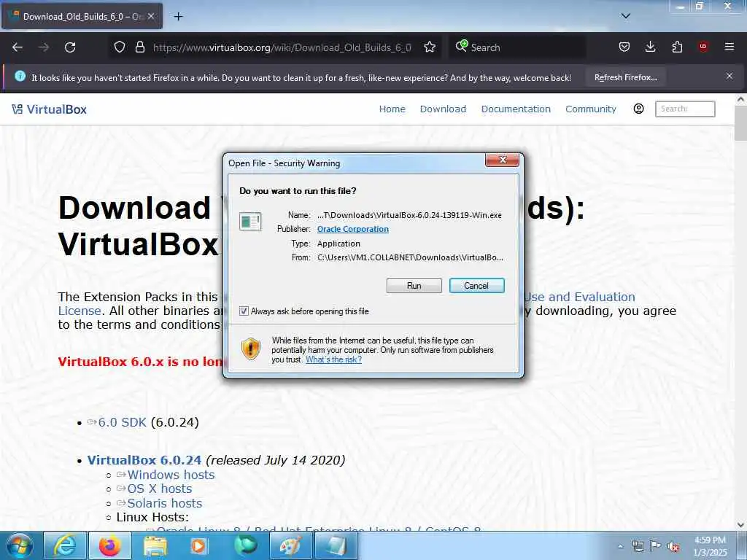
Task: Click Cancel in the security warning
Action: tap(476, 286)
